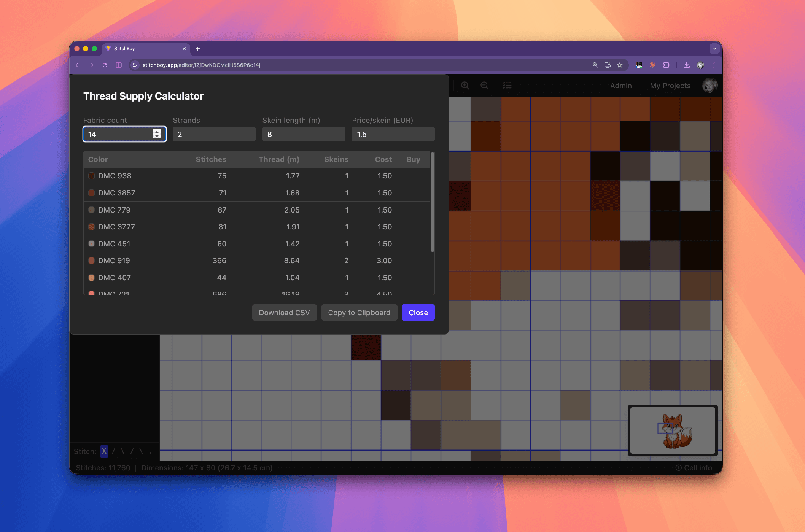Increment Fabric count using the stepper arrows
Screen dimensions: 805x532
[156, 132]
